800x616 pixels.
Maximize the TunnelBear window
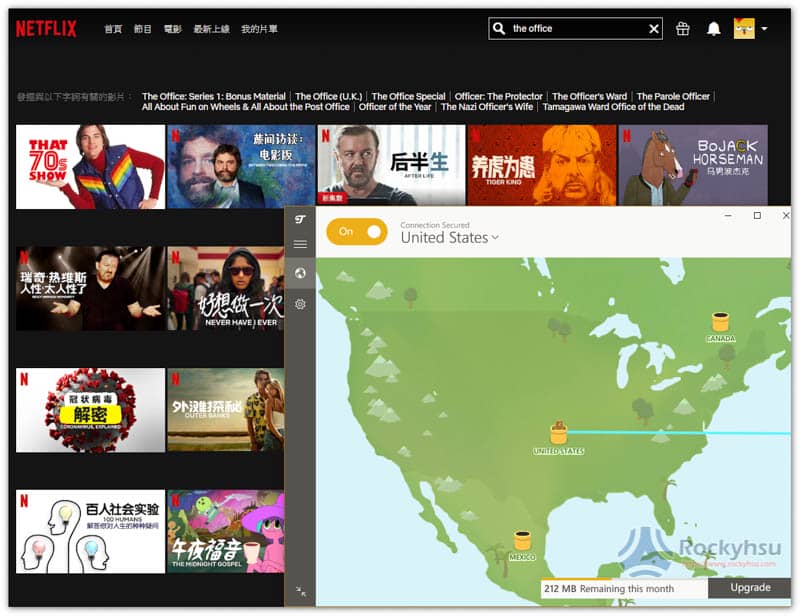point(757,216)
